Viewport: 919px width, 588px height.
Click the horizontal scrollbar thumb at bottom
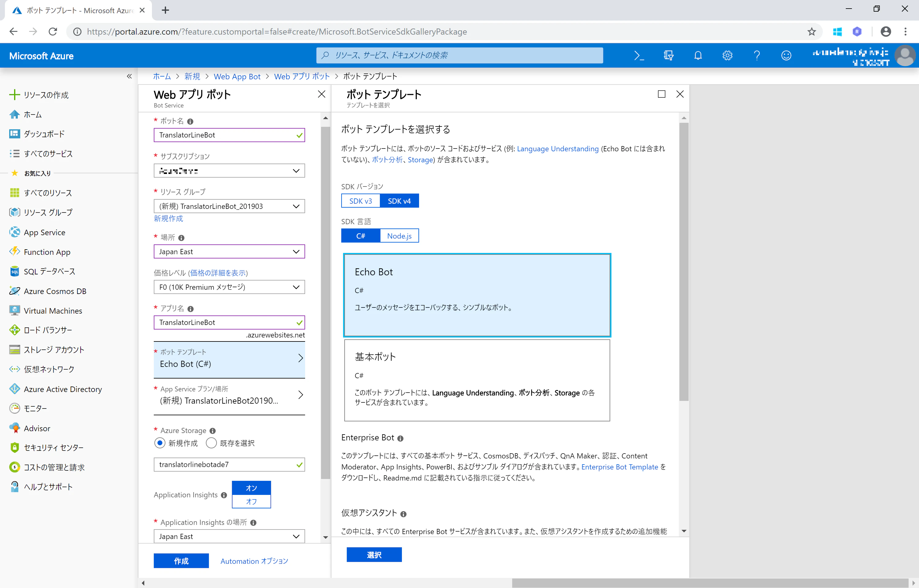[709, 583]
